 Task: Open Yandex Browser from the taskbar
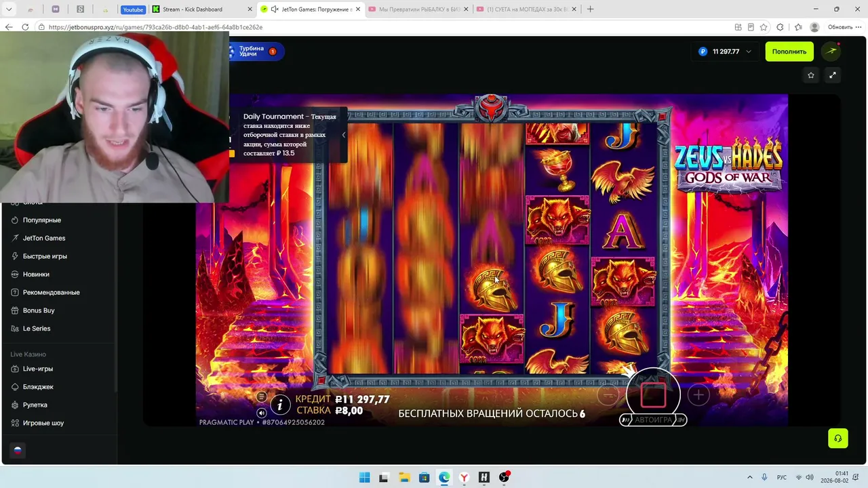(464, 477)
